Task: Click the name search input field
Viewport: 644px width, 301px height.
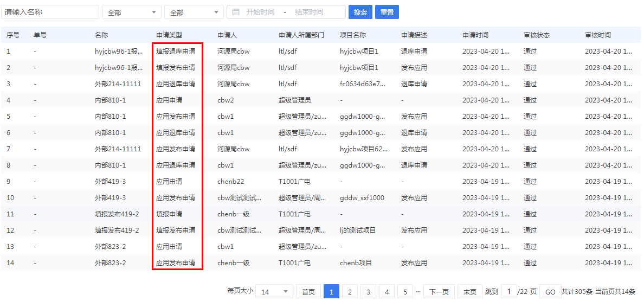Action: click(50, 12)
